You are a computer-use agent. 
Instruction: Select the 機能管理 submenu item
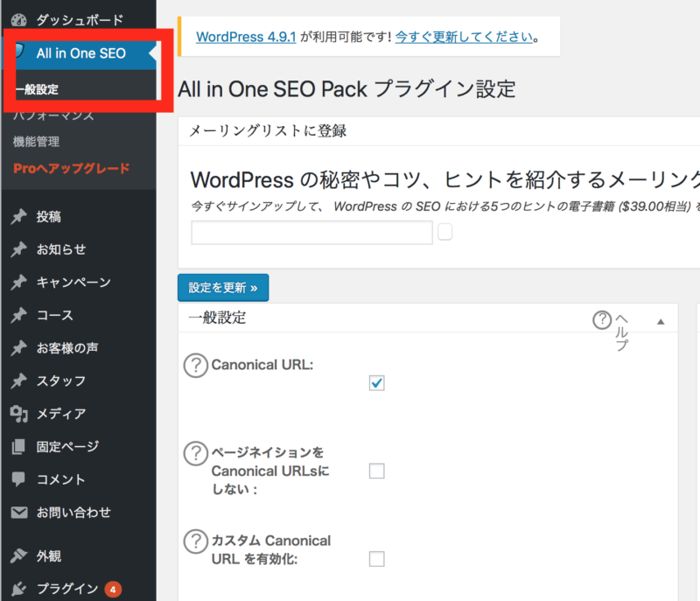point(36,142)
